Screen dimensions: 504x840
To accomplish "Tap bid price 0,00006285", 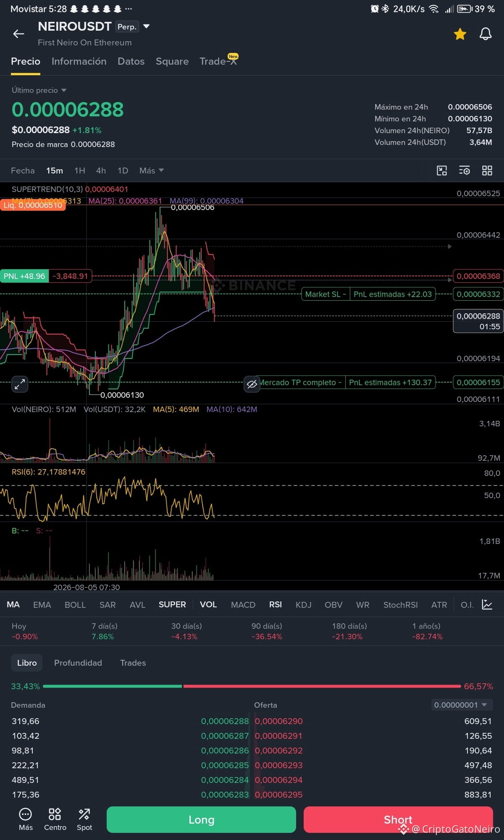I will coord(225,765).
